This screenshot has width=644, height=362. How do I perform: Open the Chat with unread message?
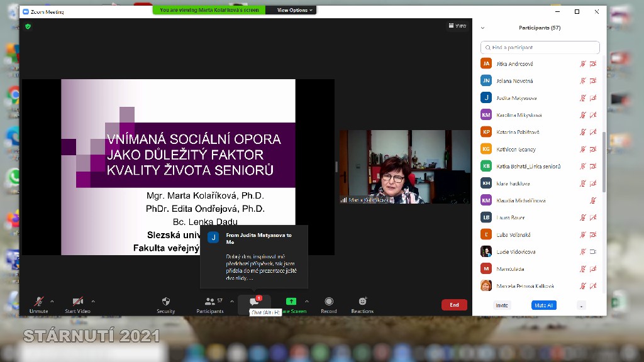[254, 302]
